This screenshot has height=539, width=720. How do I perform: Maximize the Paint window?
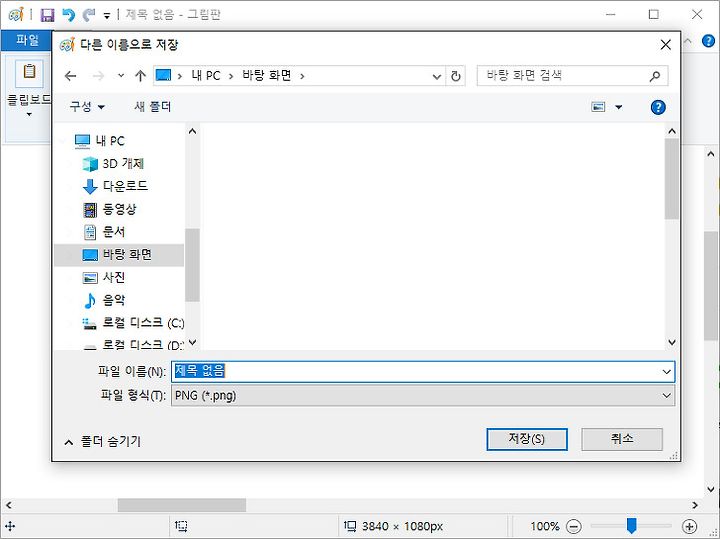pos(654,15)
